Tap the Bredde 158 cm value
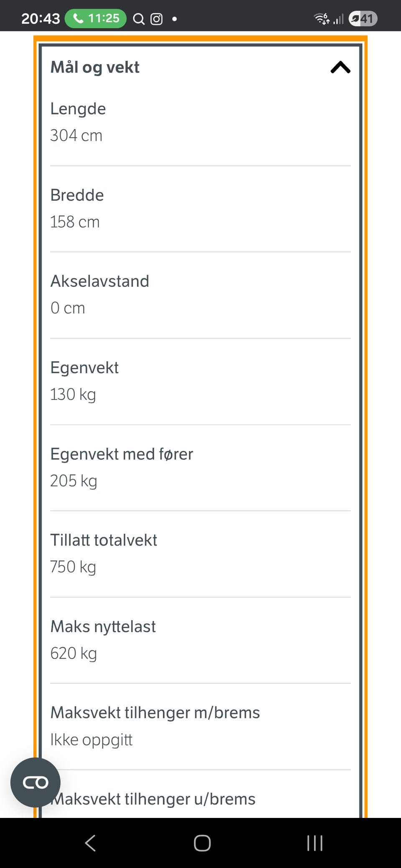 [75, 222]
